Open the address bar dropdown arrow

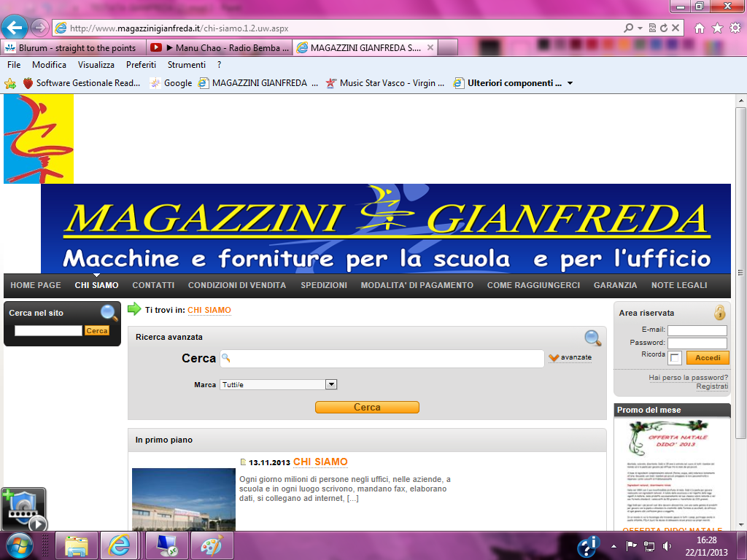pos(640,28)
